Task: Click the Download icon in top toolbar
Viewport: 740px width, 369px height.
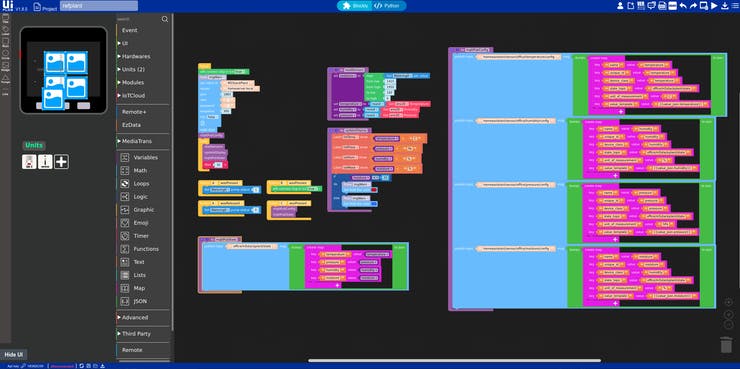Action: tap(725, 6)
